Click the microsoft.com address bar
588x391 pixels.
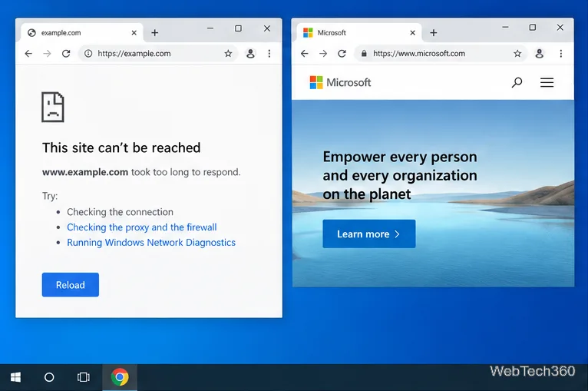441,54
